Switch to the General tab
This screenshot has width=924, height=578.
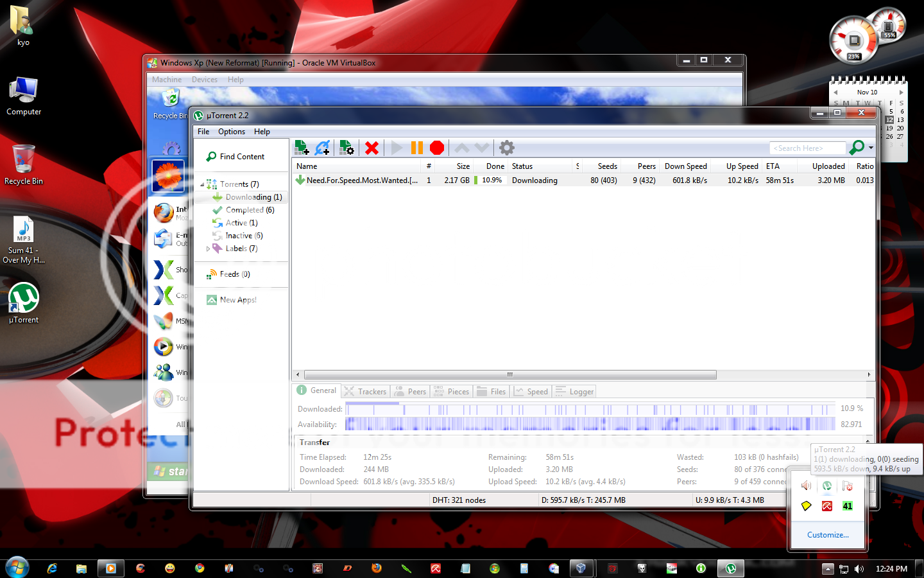pyautogui.click(x=316, y=390)
